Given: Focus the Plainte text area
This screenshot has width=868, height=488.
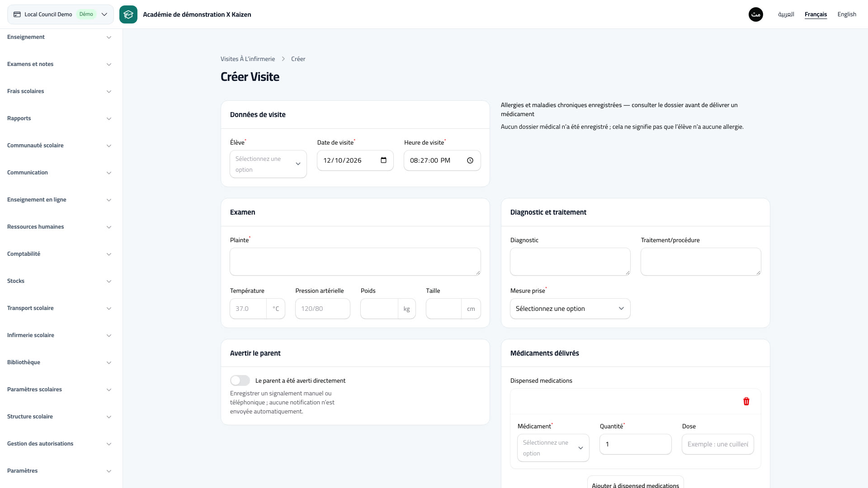Looking at the screenshot, I should pyautogui.click(x=355, y=262).
